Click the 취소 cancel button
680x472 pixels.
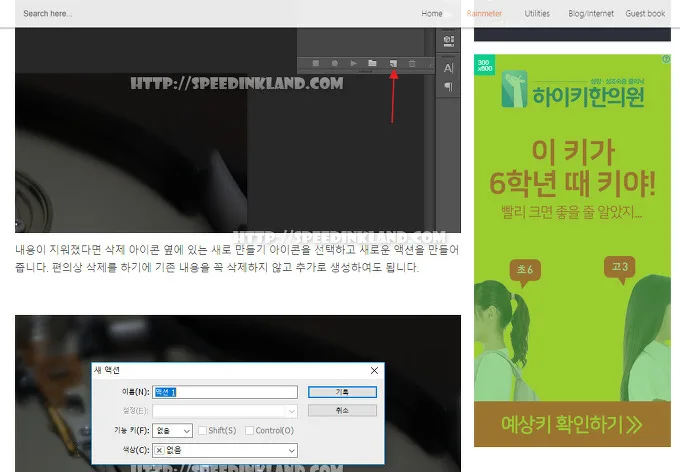(342, 410)
